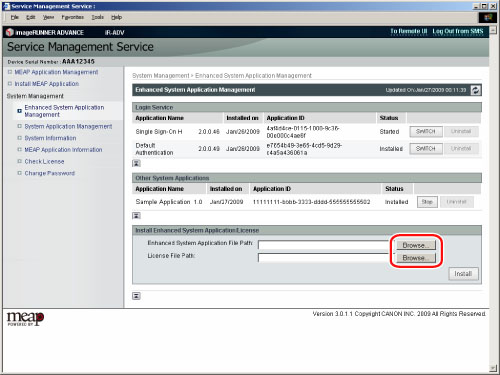Open the Help menu

tap(116, 17)
